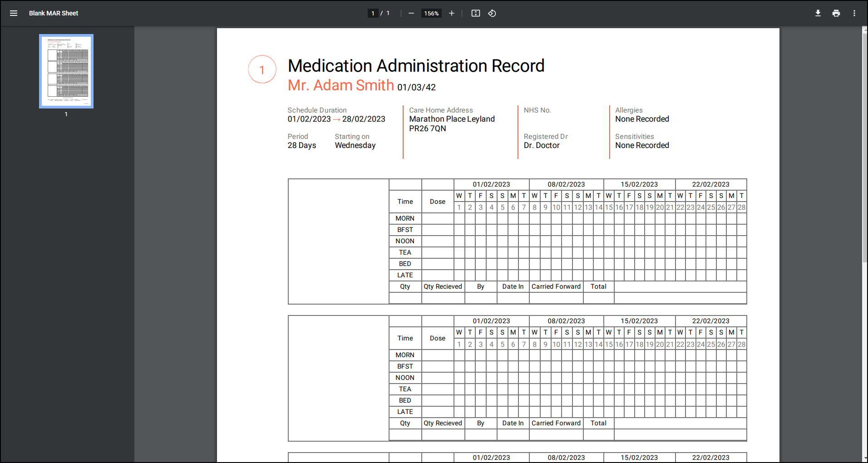Download the PDF document

(818, 13)
